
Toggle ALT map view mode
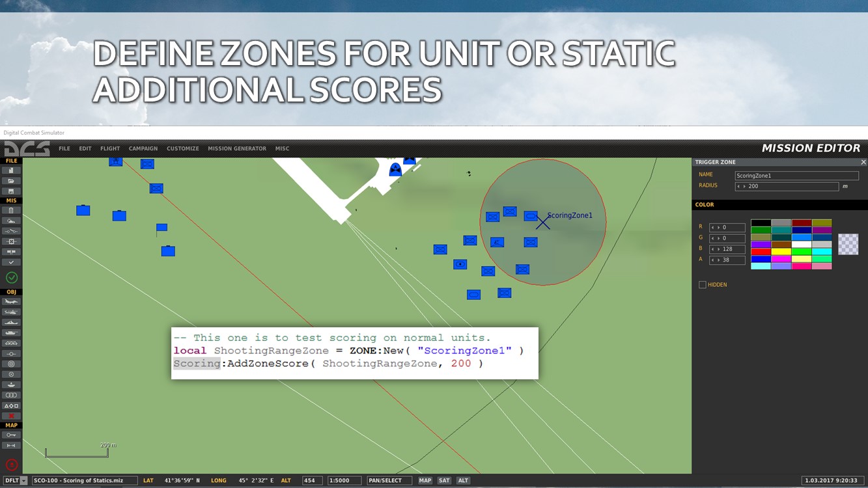click(463, 481)
